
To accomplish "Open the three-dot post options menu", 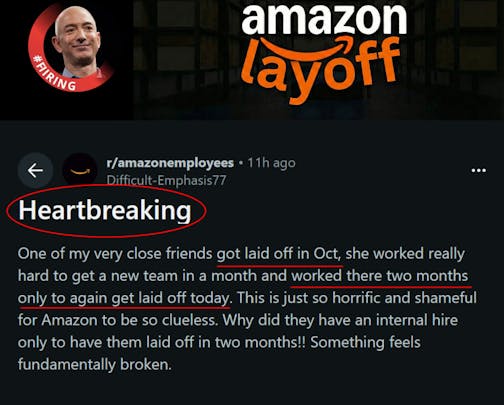I will click(479, 171).
